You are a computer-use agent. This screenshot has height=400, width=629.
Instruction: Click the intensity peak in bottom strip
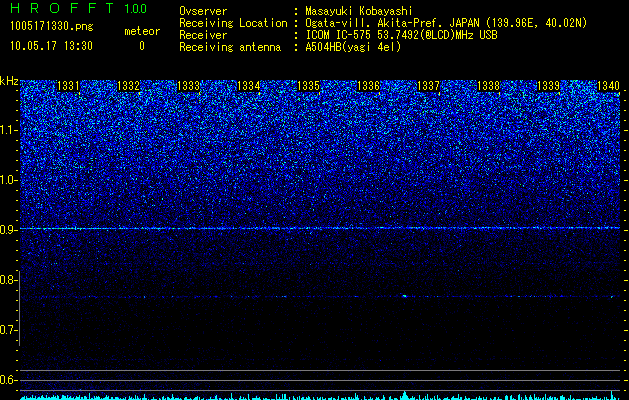pos(405,395)
